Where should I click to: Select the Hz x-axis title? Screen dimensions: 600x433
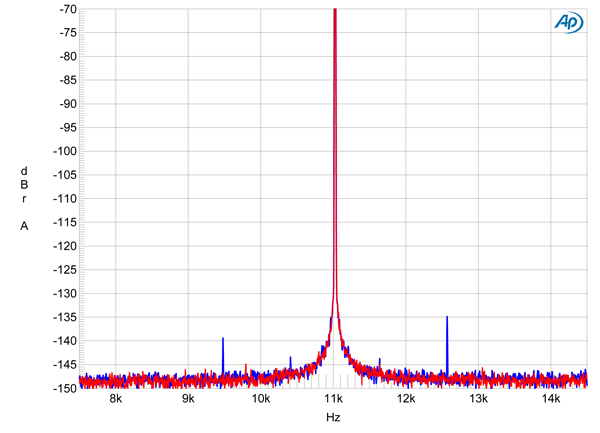(x=333, y=416)
